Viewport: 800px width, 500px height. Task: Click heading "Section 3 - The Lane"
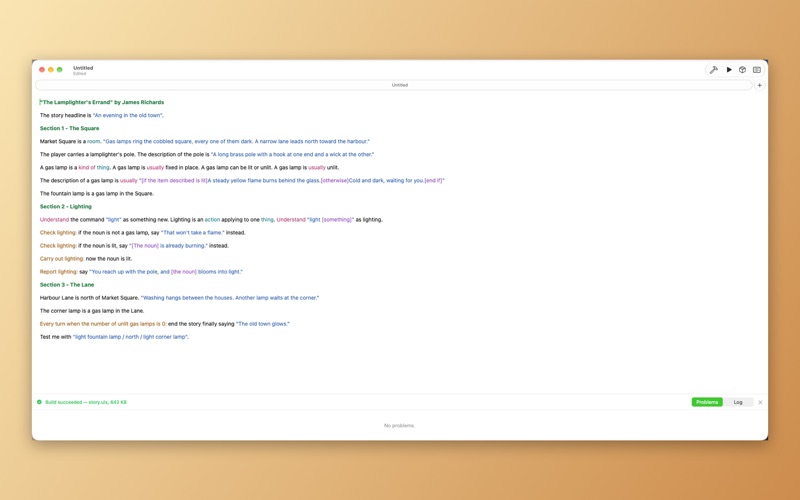[67, 285]
